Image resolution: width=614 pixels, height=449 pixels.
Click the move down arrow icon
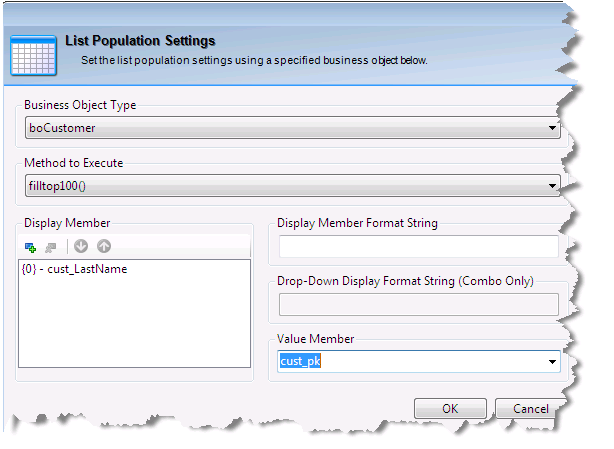coord(82,247)
